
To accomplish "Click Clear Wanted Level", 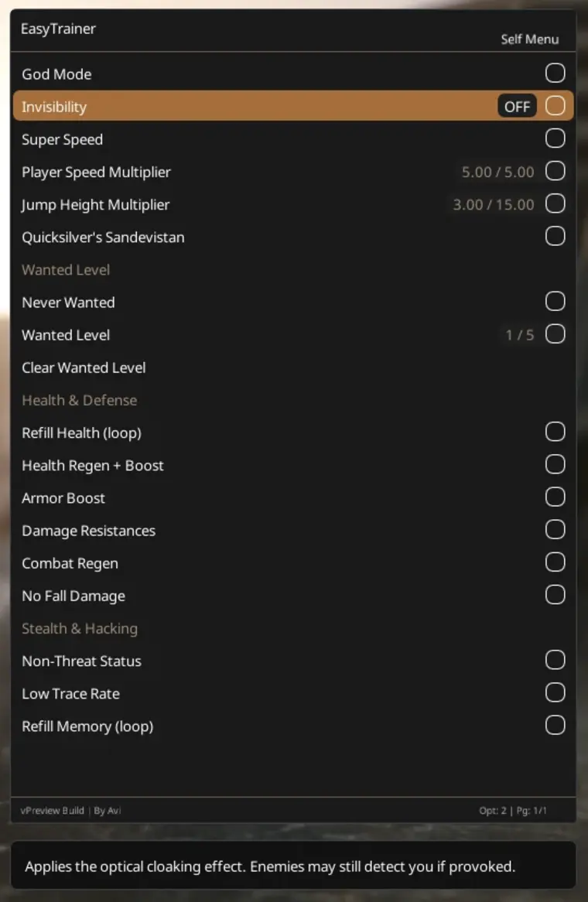I will 84,367.
